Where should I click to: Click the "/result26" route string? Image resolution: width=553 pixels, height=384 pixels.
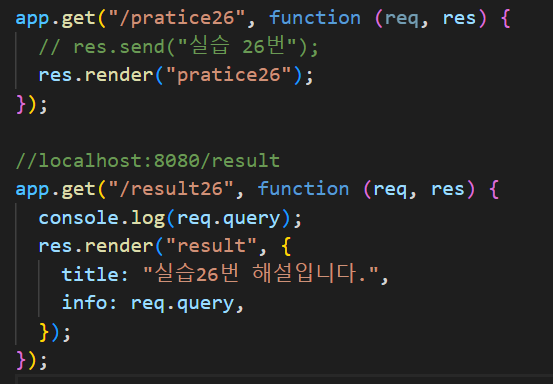pos(171,189)
